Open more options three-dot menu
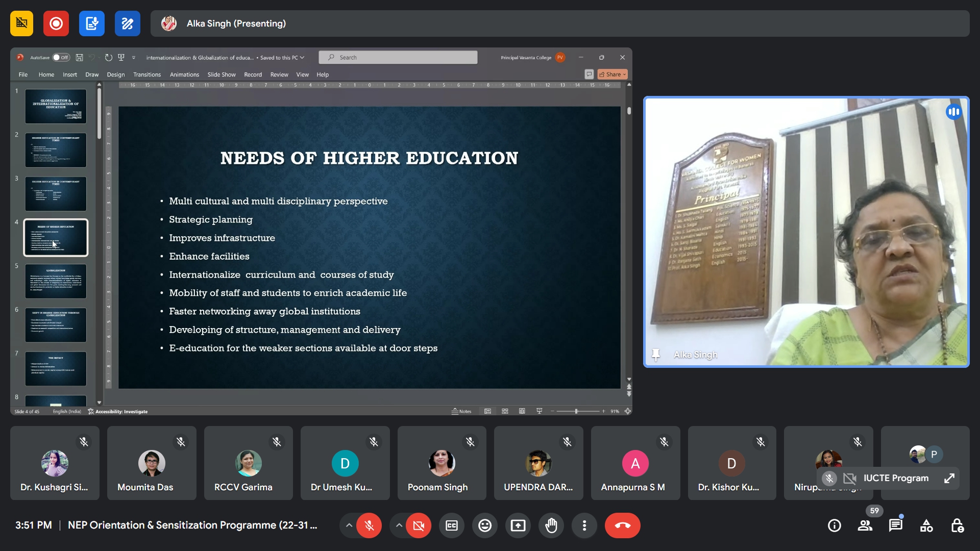This screenshot has width=980, height=551. [x=584, y=525]
